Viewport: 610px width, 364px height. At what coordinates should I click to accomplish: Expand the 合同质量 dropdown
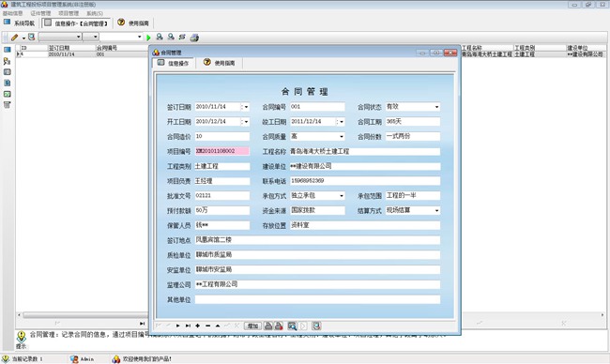342,137
